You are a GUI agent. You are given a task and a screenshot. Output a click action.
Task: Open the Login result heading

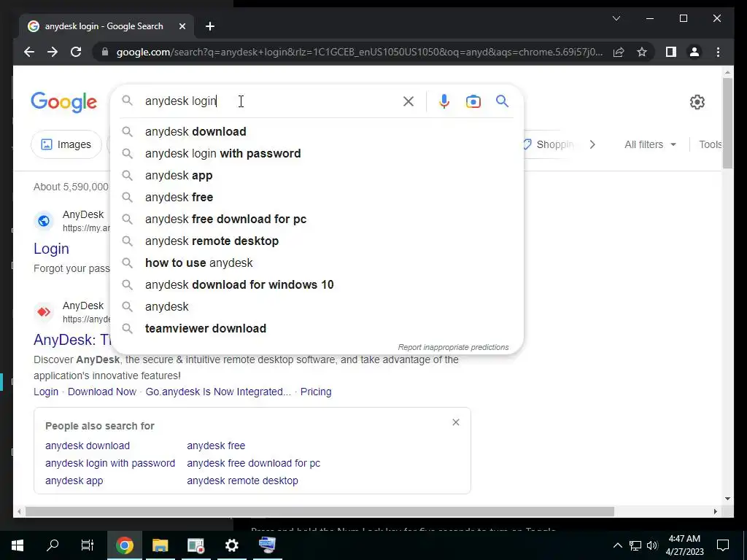pos(51,249)
